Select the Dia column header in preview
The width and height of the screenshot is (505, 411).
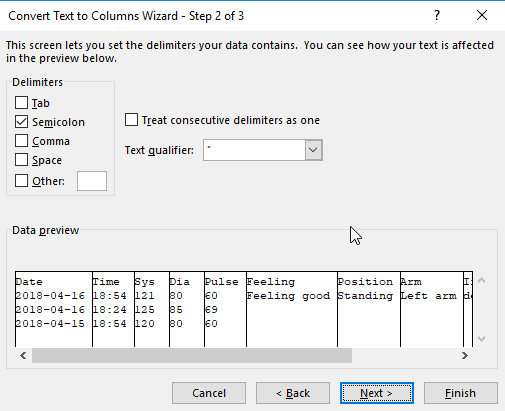pos(180,282)
